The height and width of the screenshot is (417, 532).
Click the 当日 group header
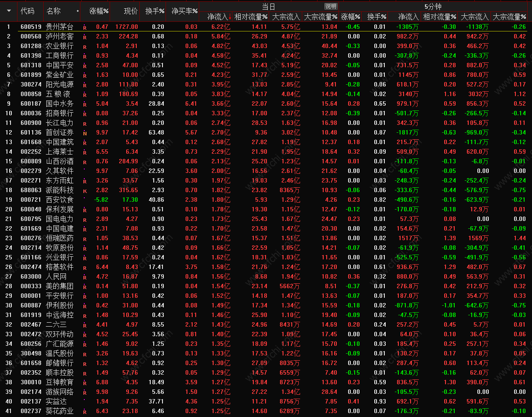pyautogui.click(x=269, y=7)
